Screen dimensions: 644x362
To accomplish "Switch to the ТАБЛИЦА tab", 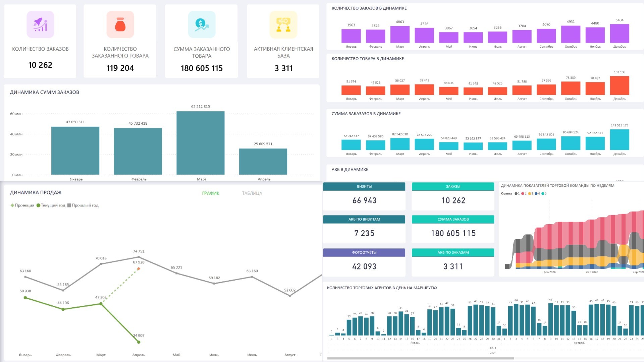I will pos(252,193).
